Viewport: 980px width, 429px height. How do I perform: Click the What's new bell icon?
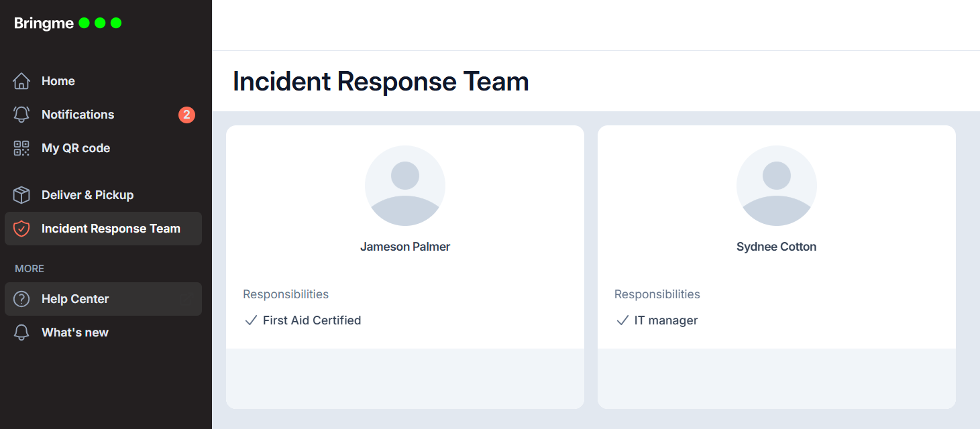tap(21, 332)
